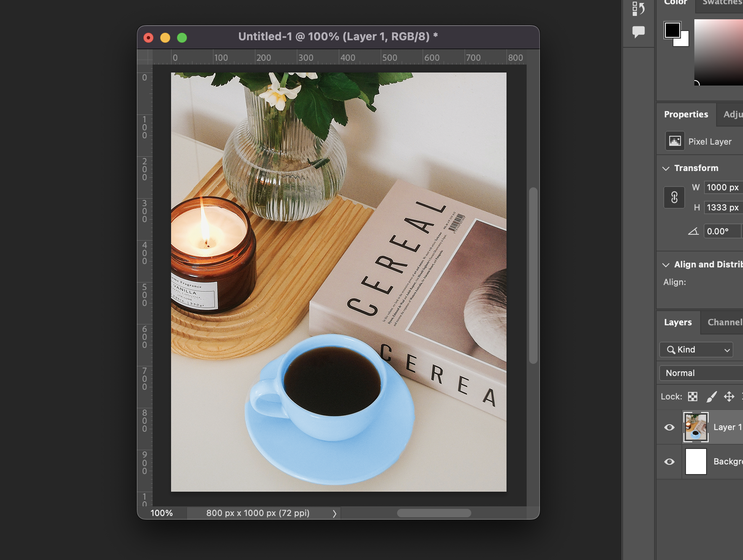743x560 pixels.
Task: Zoom the Untitled-1 window with green button
Action: pos(182,38)
